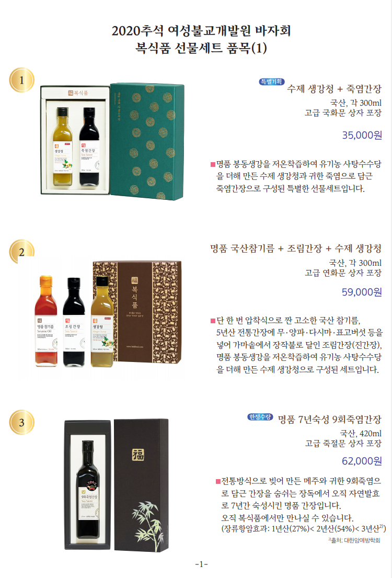This screenshot has width=392, height=578.
Task: Select the red sesame oil bottle image
Action: (x=45, y=322)
